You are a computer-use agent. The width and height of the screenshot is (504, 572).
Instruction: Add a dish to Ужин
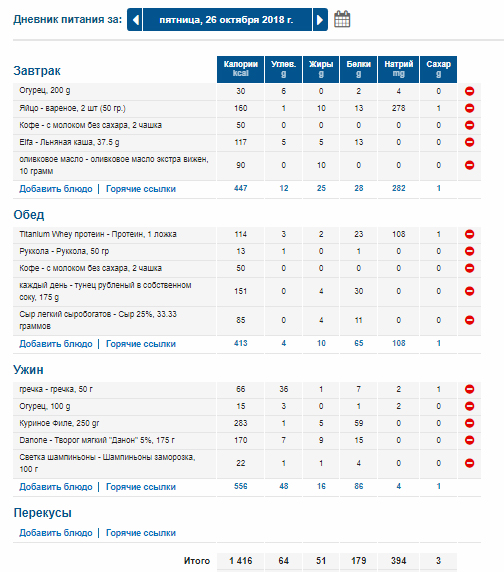click(x=56, y=487)
